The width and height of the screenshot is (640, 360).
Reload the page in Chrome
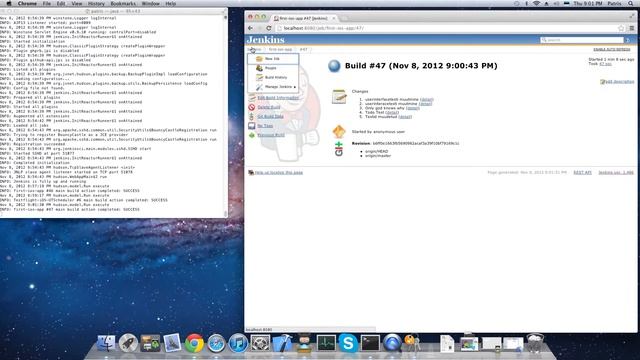pos(269,28)
